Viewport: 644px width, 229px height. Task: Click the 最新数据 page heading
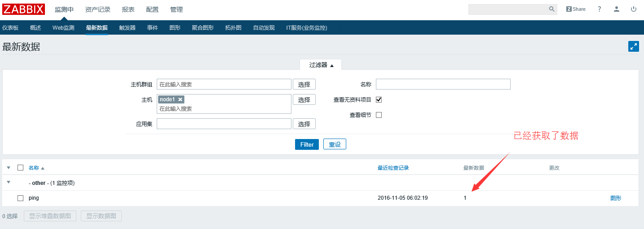coord(21,47)
